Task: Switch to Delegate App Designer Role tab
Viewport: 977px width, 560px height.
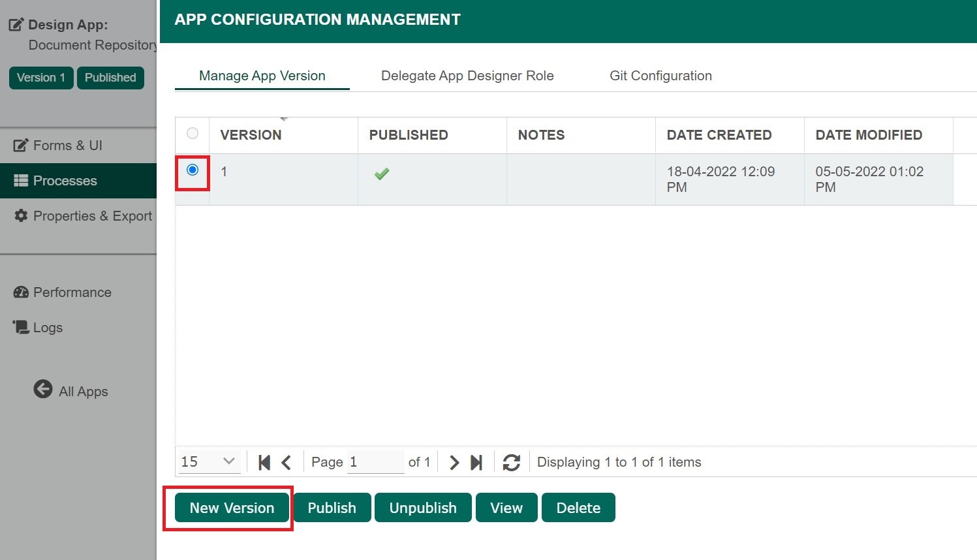Action: [x=467, y=76]
